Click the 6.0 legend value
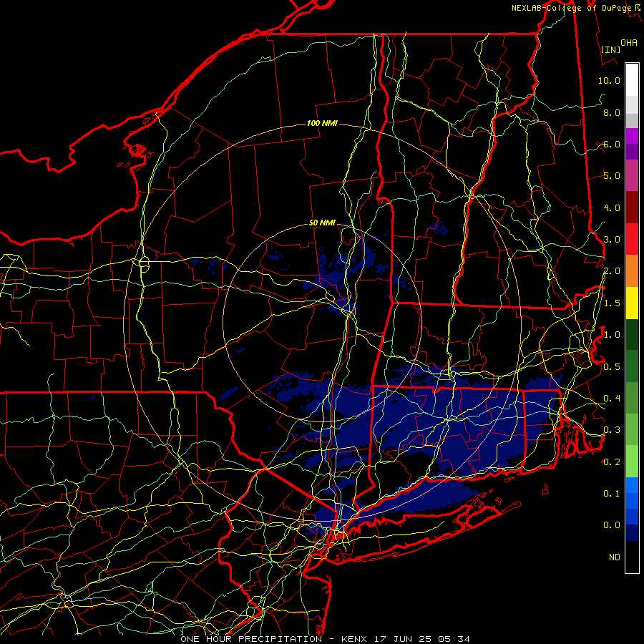This screenshot has height=644, width=644. [612, 144]
